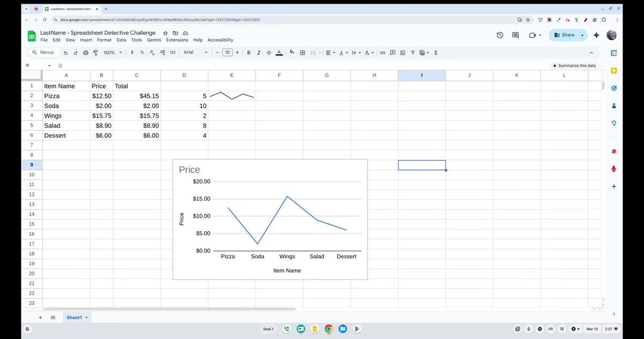Screen dimensions: 644x339
Task: Click the Gemini sparkle icon beside Share
Action: tap(596, 35)
